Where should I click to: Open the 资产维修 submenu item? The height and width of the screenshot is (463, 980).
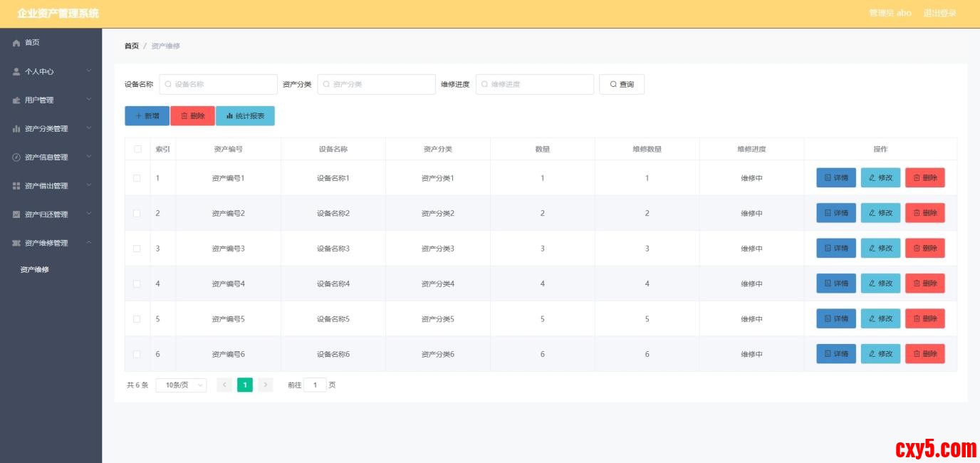click(x=35, y=270)
